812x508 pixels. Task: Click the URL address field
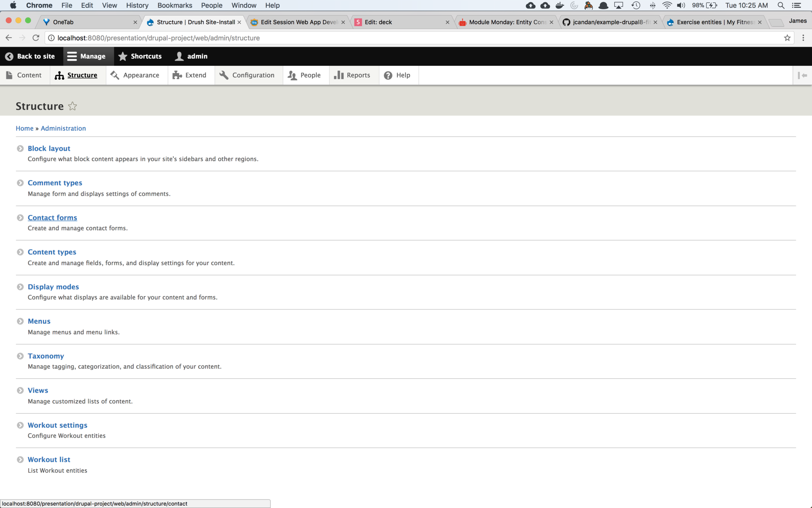point(376,38)
